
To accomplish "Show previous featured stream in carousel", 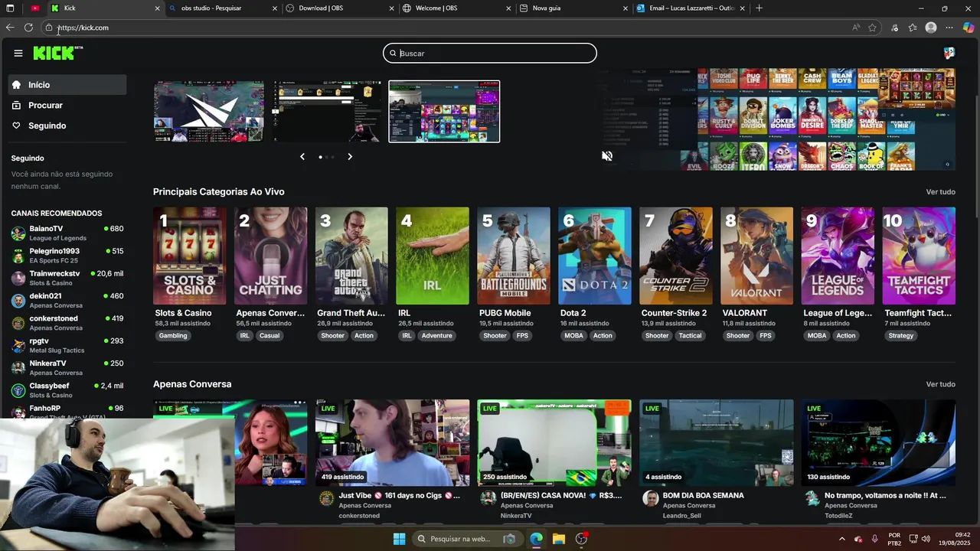I will tap(302, 157).
